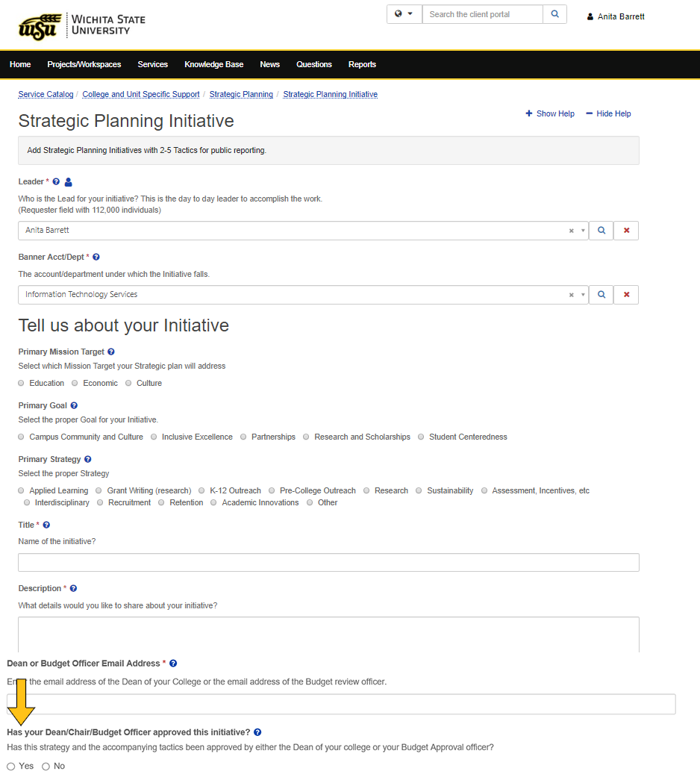700x780 pixels.
Task: Go to Home in navigation bar
Action: click(20, 64)
